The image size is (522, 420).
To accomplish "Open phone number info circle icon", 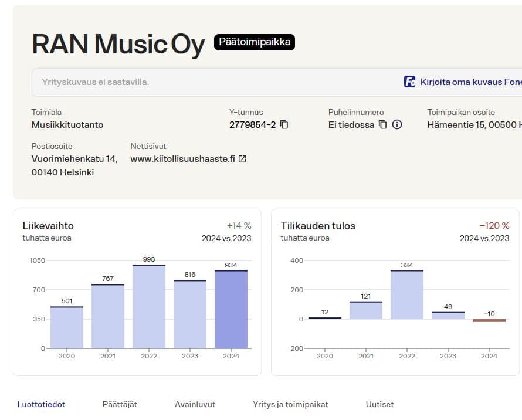I will (x=397, y=124).
